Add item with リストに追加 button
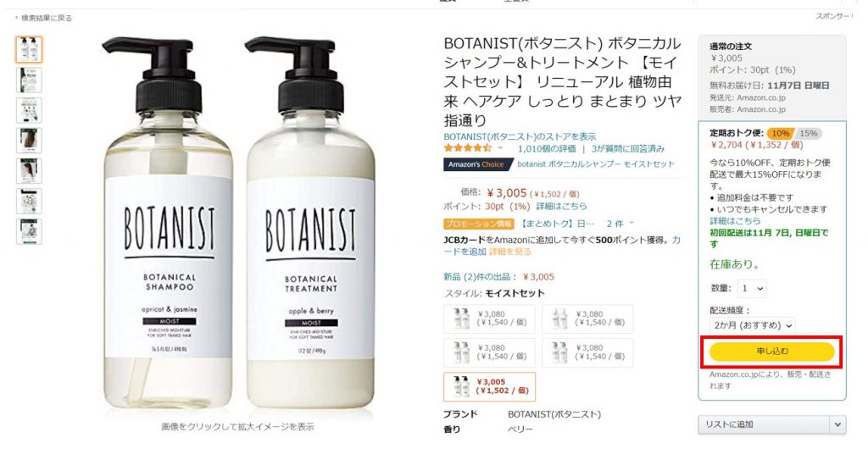 pos(764,424)
